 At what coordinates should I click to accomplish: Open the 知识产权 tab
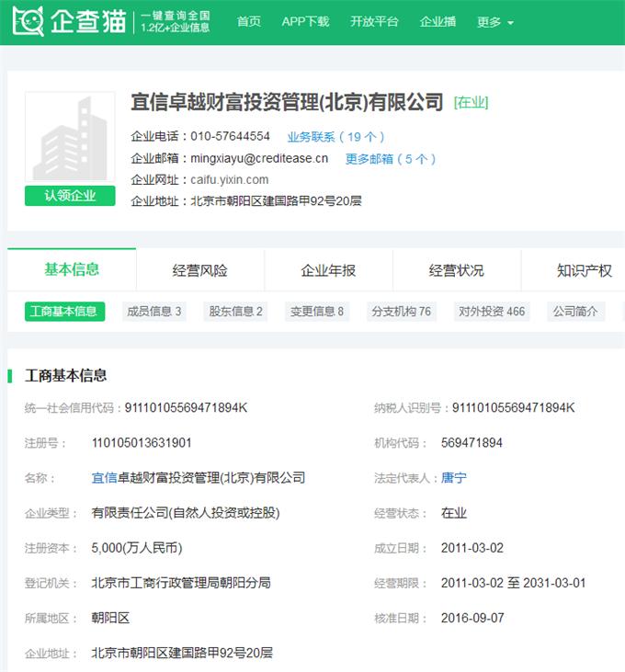pos(585,270)
